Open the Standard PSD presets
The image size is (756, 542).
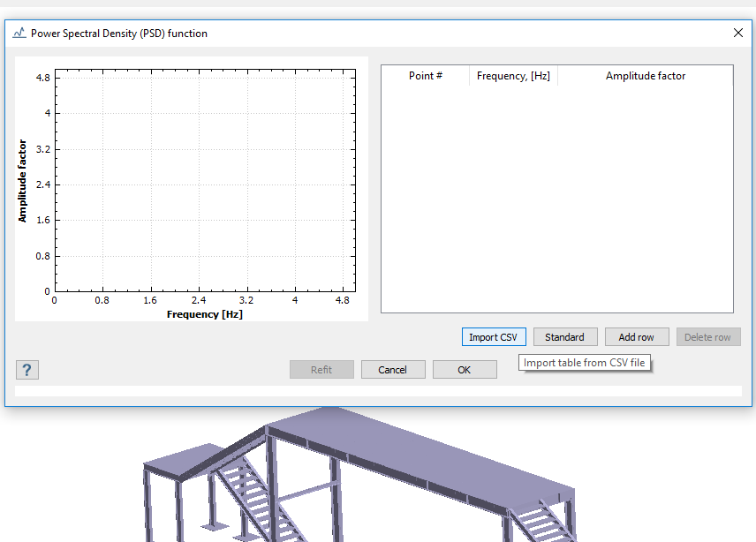pyautogui.click(x=564, y=337)
